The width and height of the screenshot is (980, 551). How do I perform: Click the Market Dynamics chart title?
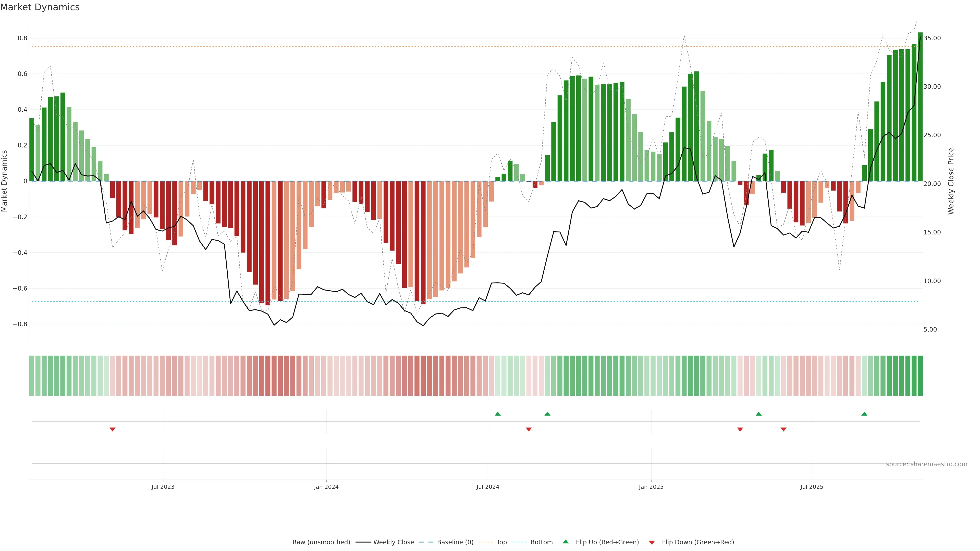[x=40, y=7]
